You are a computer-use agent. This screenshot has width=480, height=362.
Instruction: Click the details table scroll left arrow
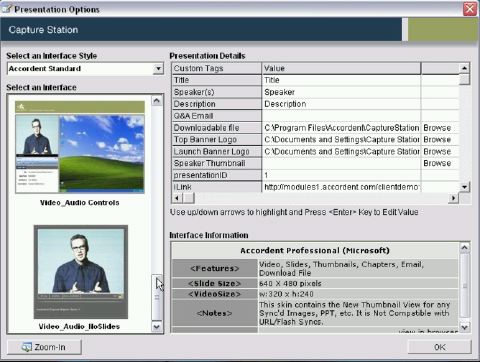(x=177, y=198)
